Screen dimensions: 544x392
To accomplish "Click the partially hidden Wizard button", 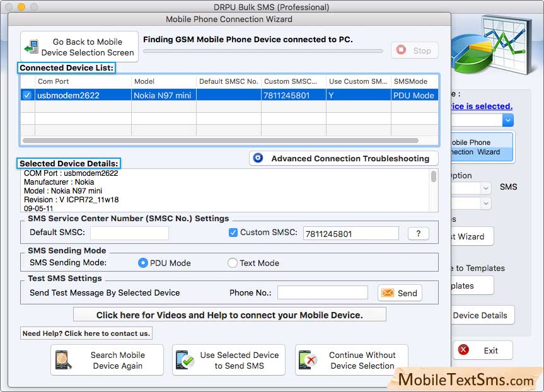I will coord(472,236).
